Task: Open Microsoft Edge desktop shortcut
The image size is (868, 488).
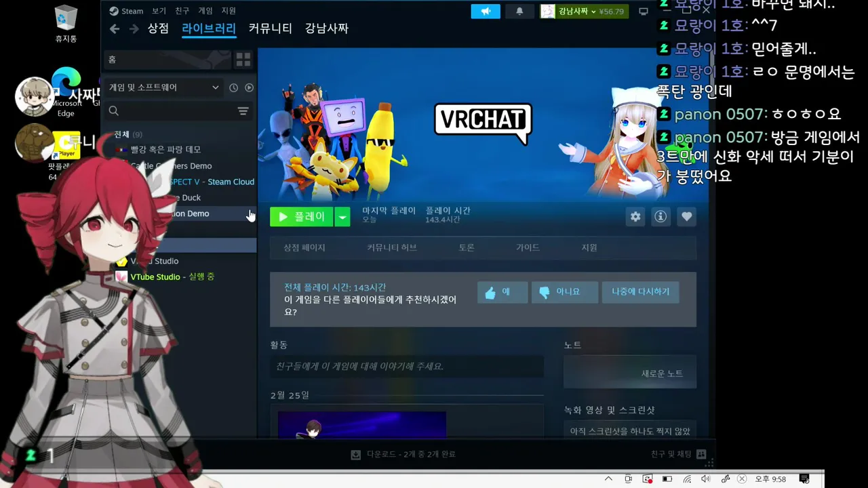Action: click(66, 93)
